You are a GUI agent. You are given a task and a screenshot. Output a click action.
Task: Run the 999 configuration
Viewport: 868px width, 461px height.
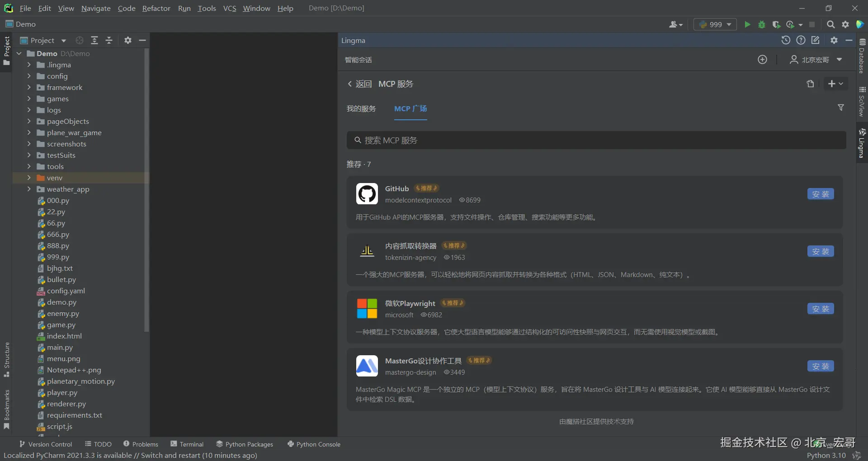747,24
